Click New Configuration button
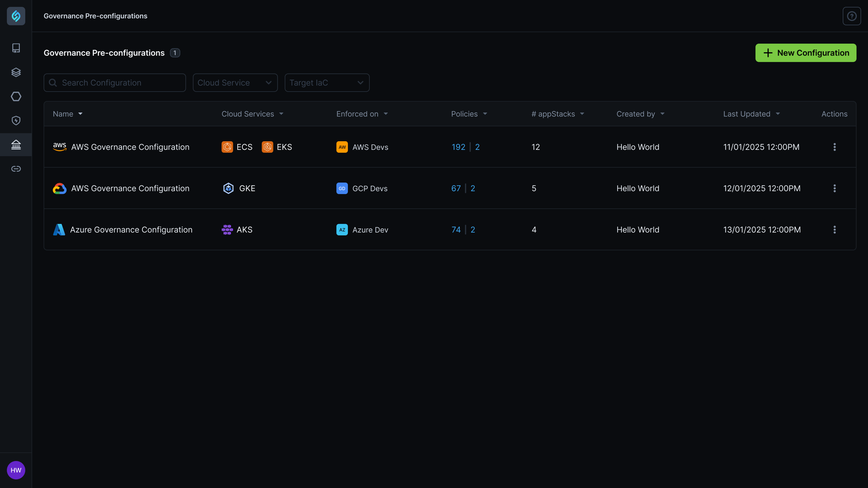Image resolution: width=868 pixels, height=488 pixels. pos(806,53)
